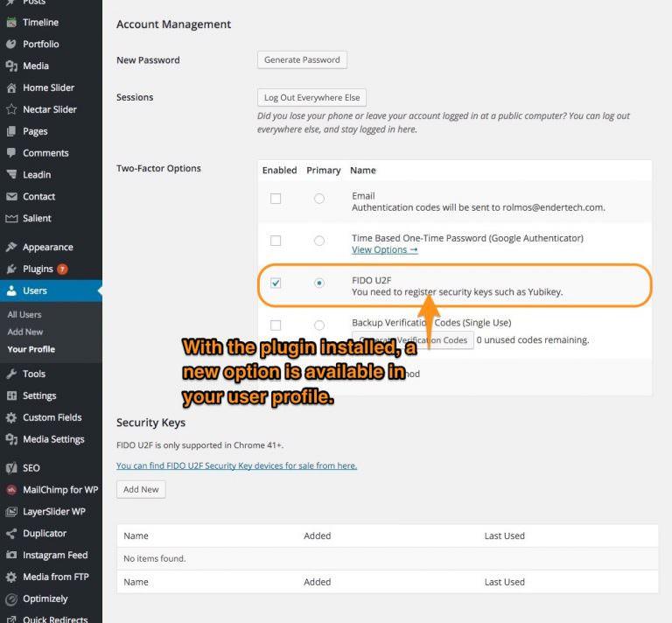The image size is (672, 623).
Task: Enable Time Based One-Time Password checkbox
Action: tap(276, 241)
